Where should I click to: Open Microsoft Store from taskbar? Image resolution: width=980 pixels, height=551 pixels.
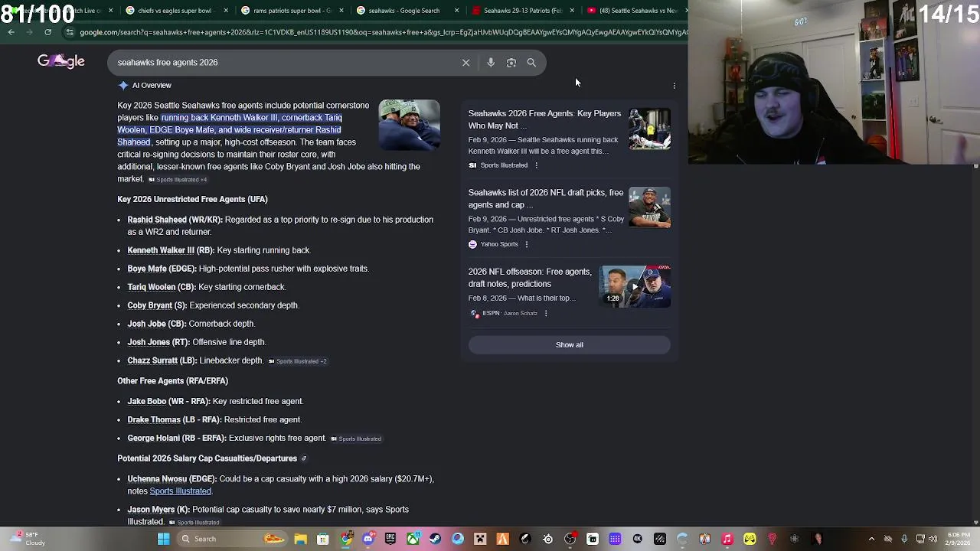tap(323, 539)
